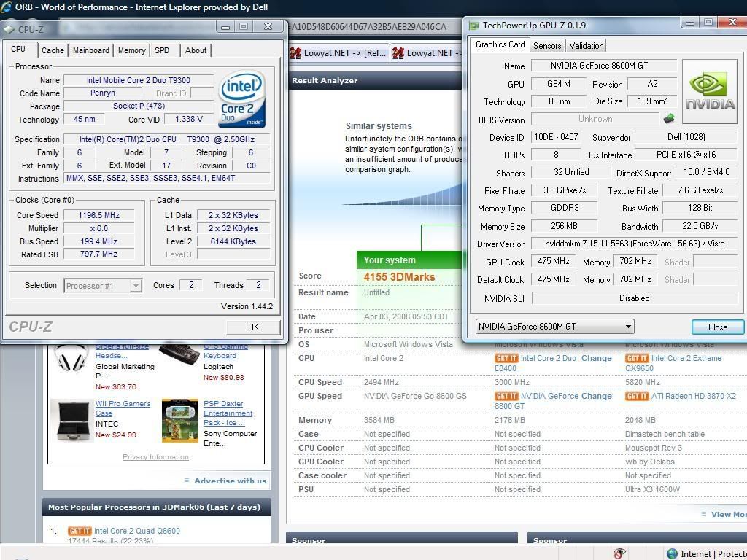The height and width of the screenshot is (560, 747).
Task: Click Change link next to Intel Core 2 Duo
Action: point(597,359)
